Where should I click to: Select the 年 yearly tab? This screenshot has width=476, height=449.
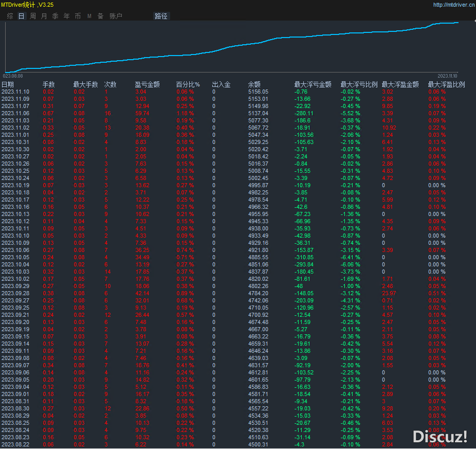click(x=66, y=16)
